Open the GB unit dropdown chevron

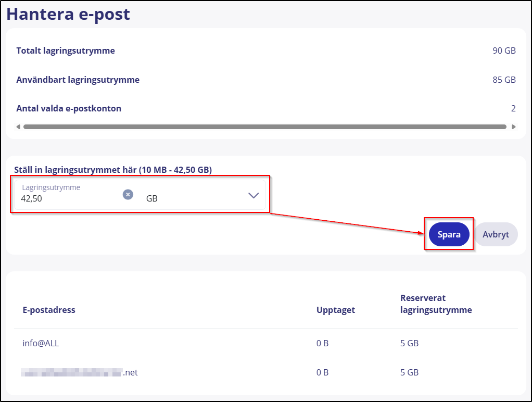pos(254,195)
